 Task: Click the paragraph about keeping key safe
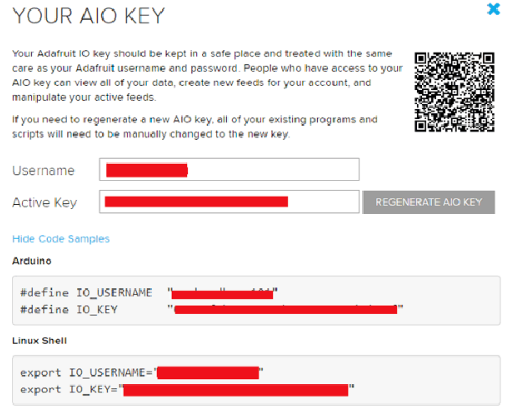coord(207,75)
